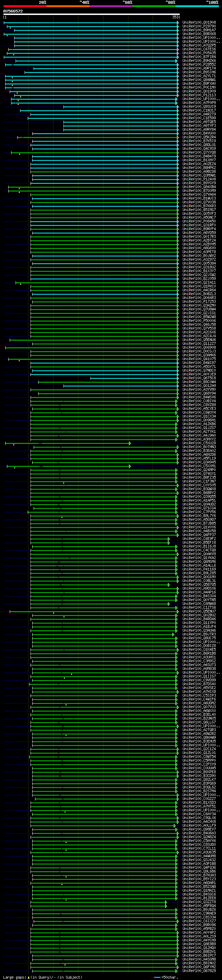Select the UniRef100_C1N317 label
Viewport: 222px width, 980px height.
(199, 110)
